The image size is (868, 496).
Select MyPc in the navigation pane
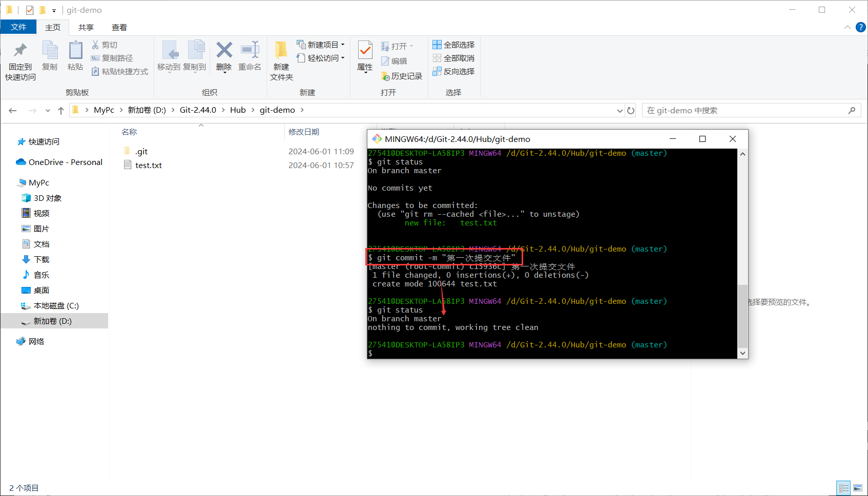click(x=33, y=182)
